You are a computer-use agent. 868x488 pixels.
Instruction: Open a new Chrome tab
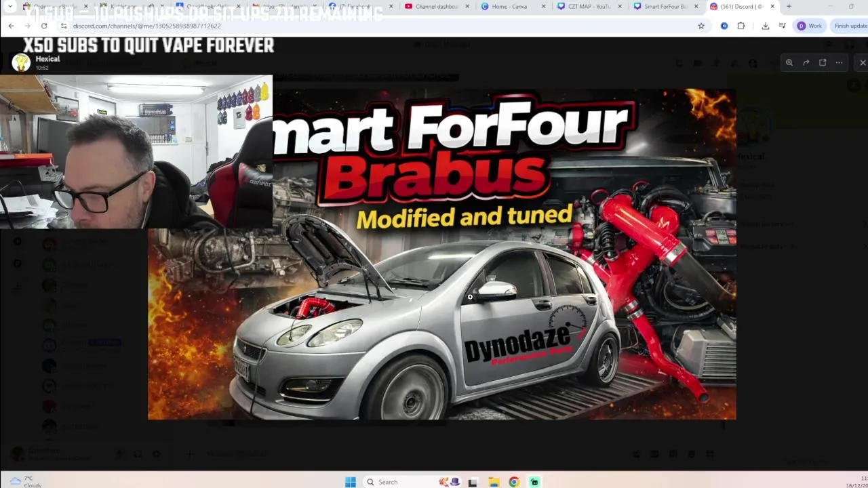(789, 7)
